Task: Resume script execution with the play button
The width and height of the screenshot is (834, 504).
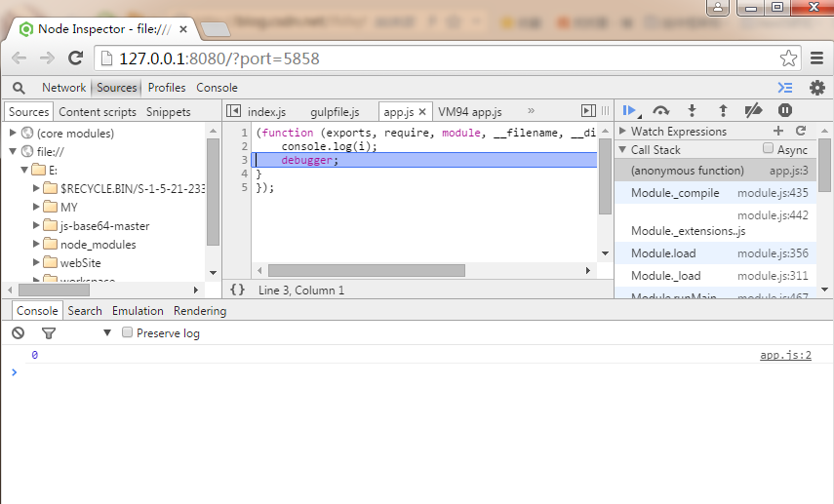Action: (x=629, y=111)
